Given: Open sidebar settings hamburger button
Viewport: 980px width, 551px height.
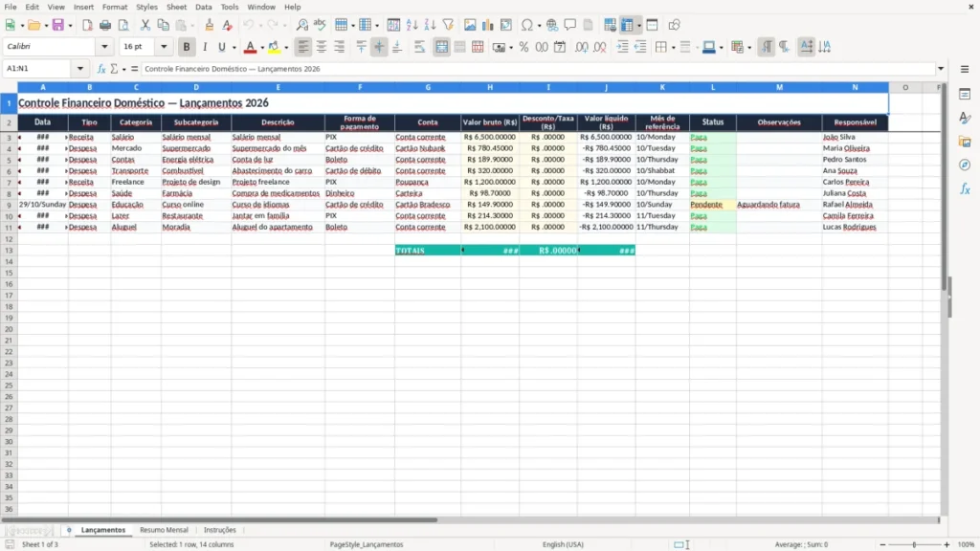Looking at the screenshot, I should pyautogui.click(x=965, y=69).
